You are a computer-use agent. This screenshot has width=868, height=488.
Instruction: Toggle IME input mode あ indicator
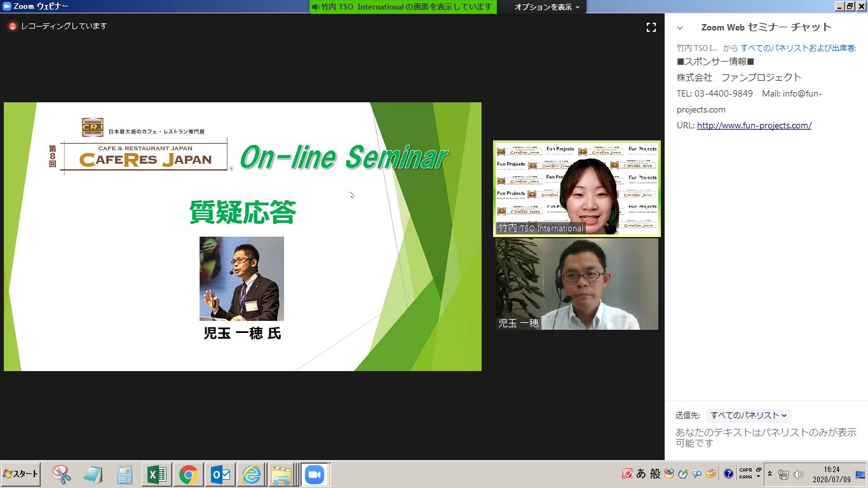point(641,474)
